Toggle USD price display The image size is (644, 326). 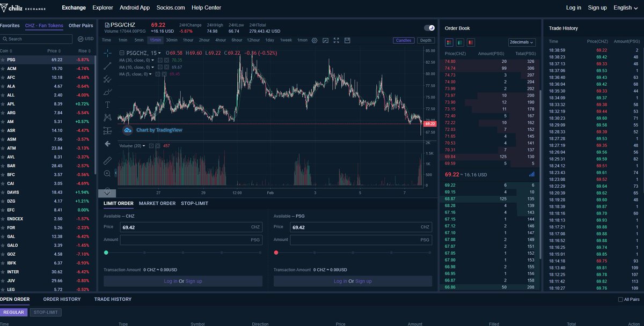point(85,39)
